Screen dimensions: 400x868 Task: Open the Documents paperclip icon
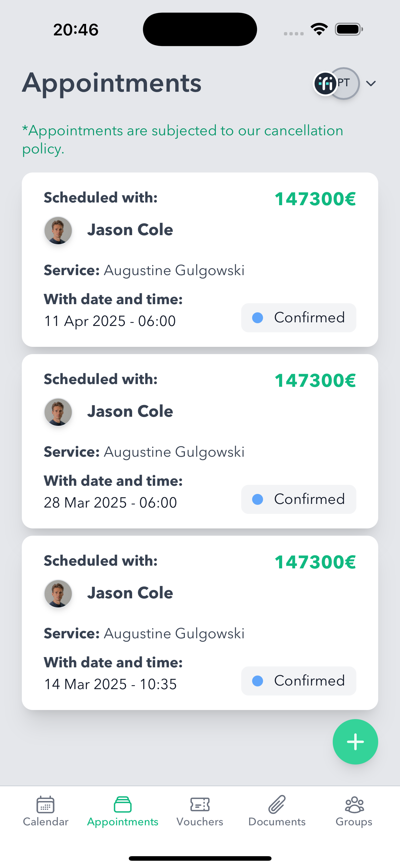(277, 805)
